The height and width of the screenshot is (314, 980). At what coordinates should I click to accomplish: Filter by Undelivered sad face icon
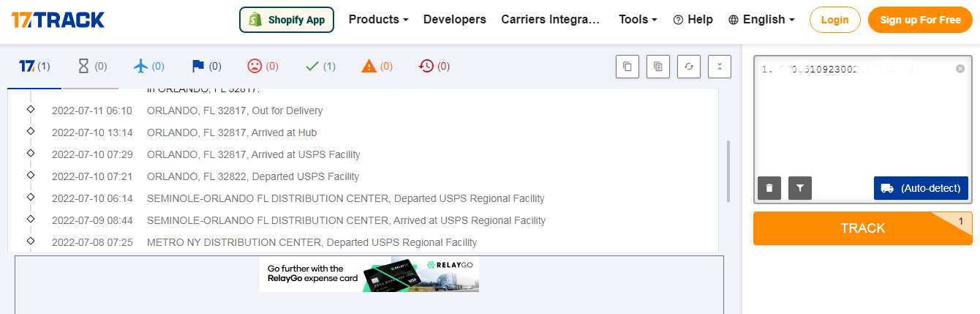pyautogui.click(x=263, y=67)
